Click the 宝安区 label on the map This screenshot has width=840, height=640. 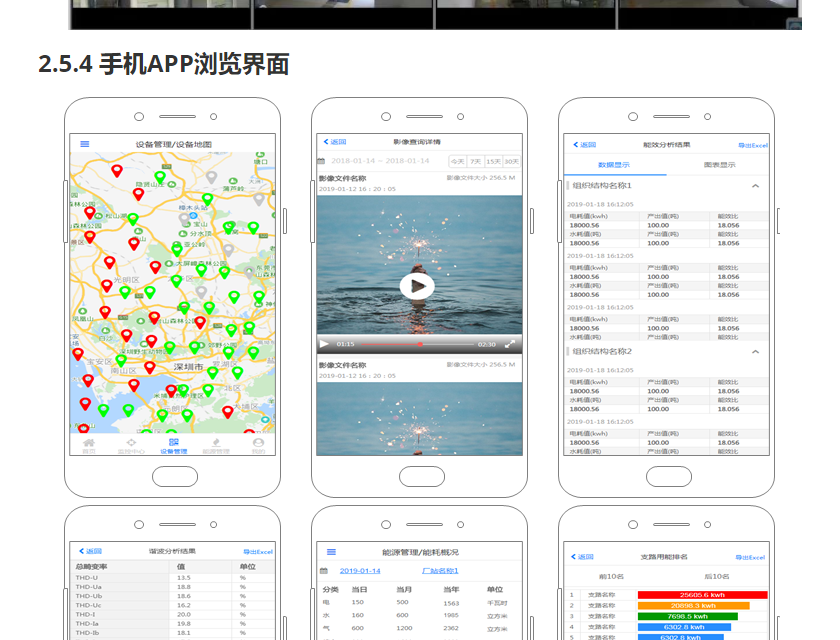point(100,362)
